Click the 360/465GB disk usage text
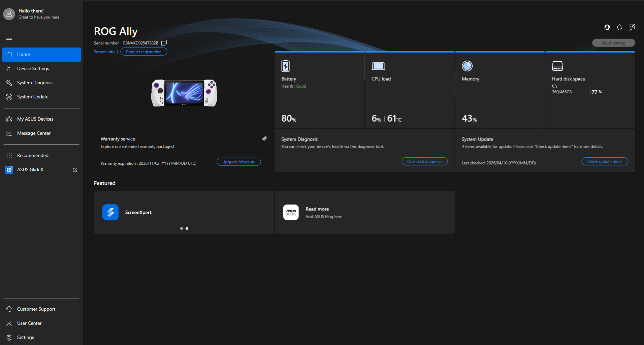 pos(562,92)
